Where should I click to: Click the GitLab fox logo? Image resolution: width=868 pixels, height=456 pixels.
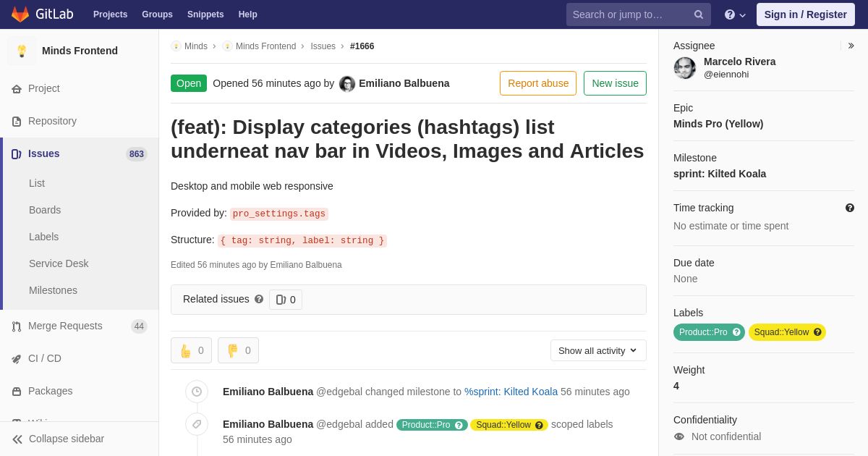pyautogui.click(x=20, y=14)
